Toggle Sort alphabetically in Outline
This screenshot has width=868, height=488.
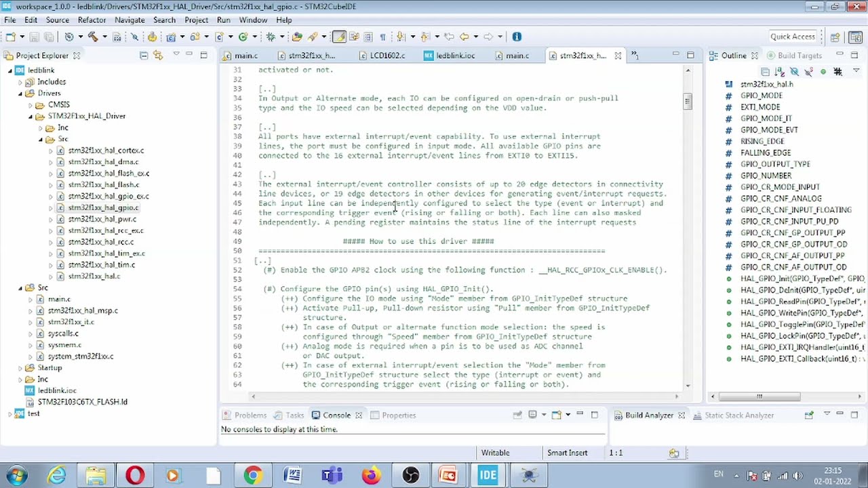tap(780, 72)
